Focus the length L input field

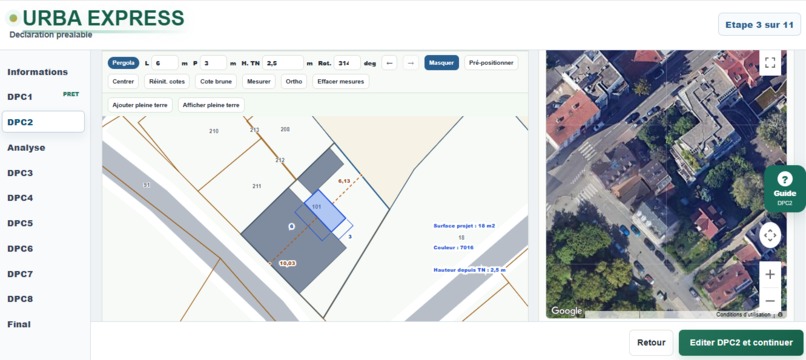(x=165, y=63)
